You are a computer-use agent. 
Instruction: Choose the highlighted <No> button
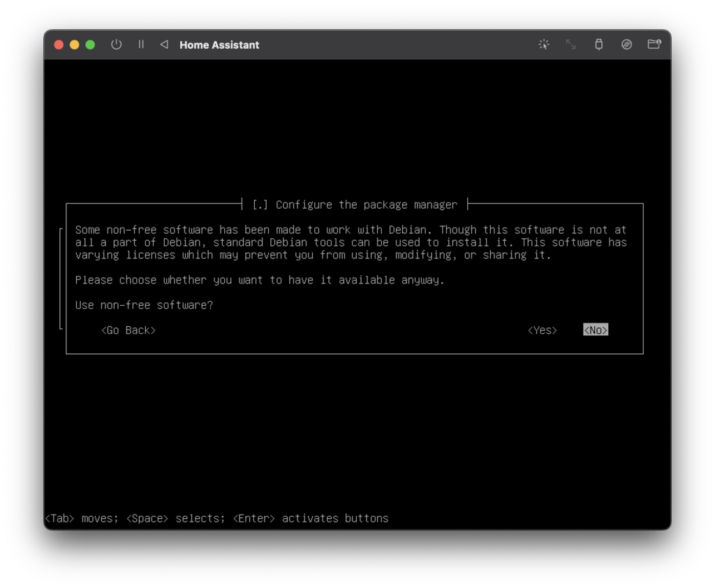(596, 330)
